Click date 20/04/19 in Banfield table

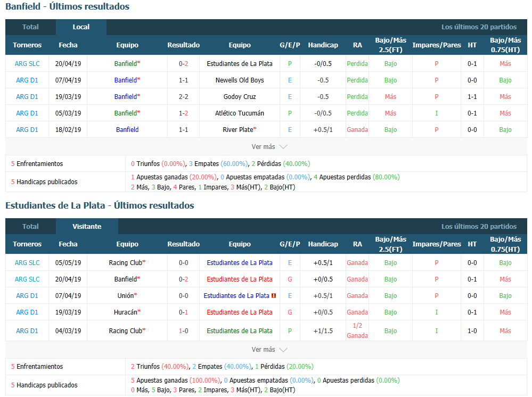pos(68,64)
